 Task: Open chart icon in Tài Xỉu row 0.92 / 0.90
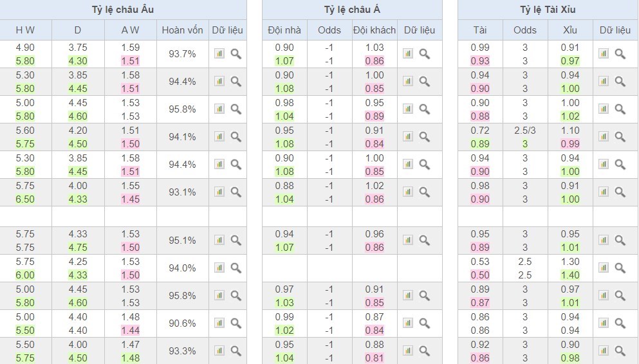point(604,350)
